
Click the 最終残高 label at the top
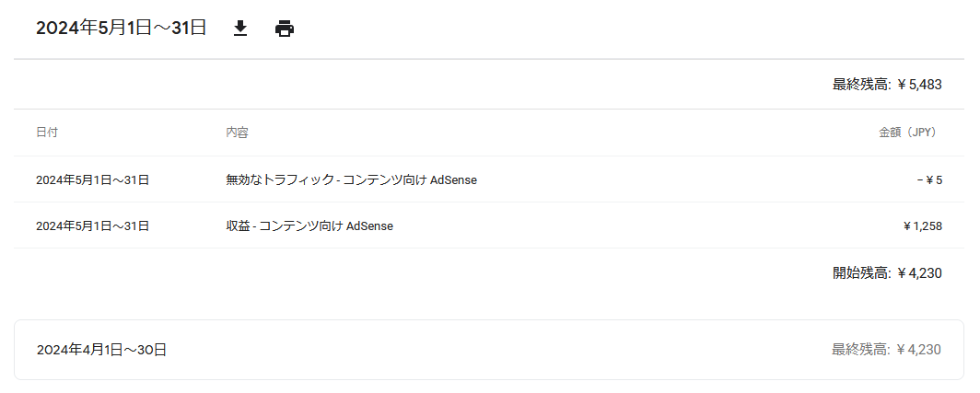(x=861, y=85)
